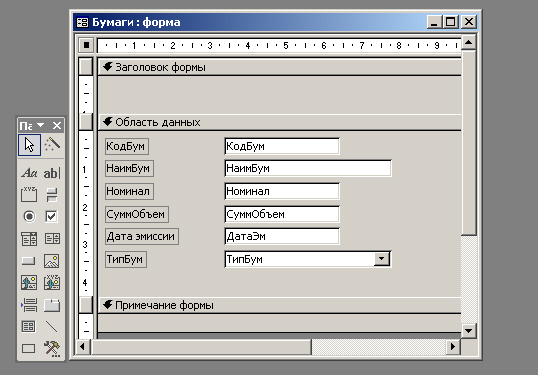Click the section selector beside Примечание формы
Viewport: 538px width, 375px height.
85,305
